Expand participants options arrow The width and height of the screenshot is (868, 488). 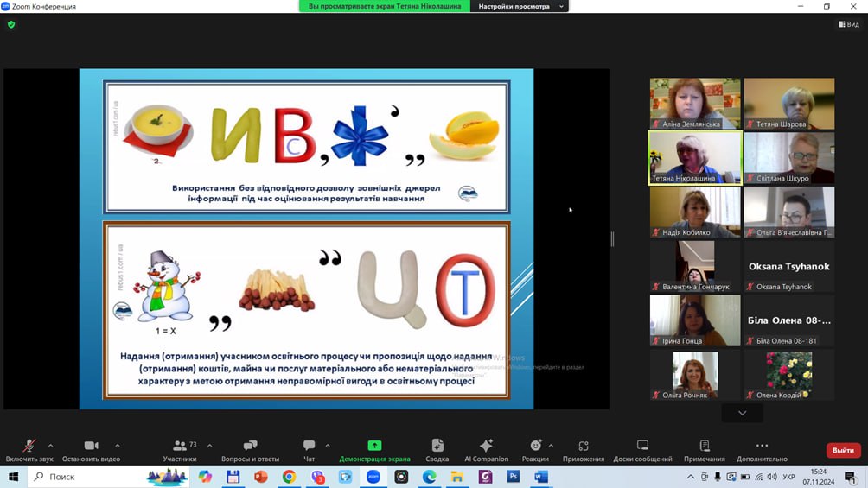[x=210, y=446]
